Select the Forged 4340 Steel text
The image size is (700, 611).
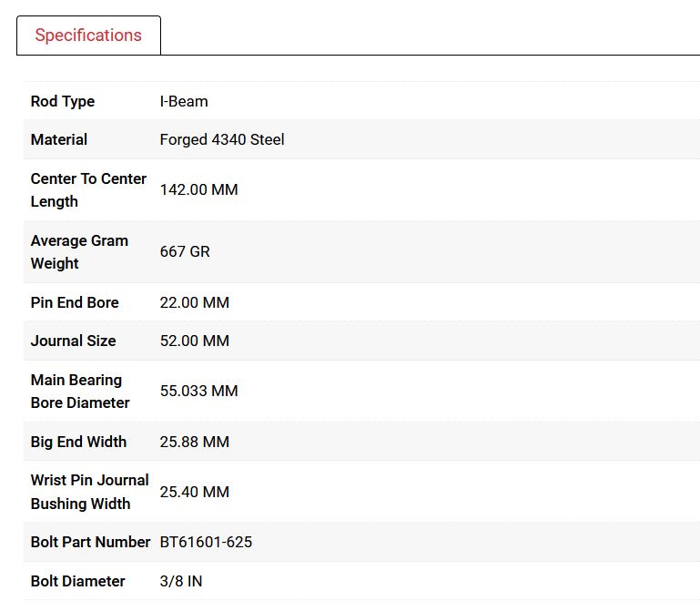click(222, 139)
